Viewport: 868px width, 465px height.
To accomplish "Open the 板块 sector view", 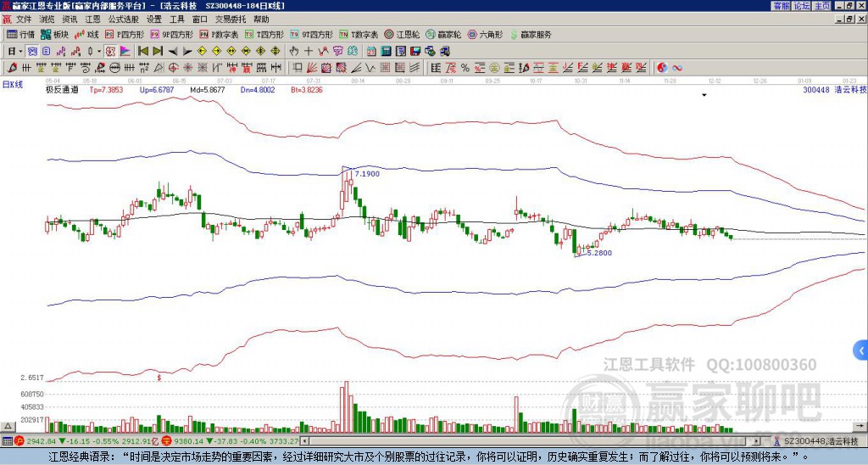I will coord(54,34).
